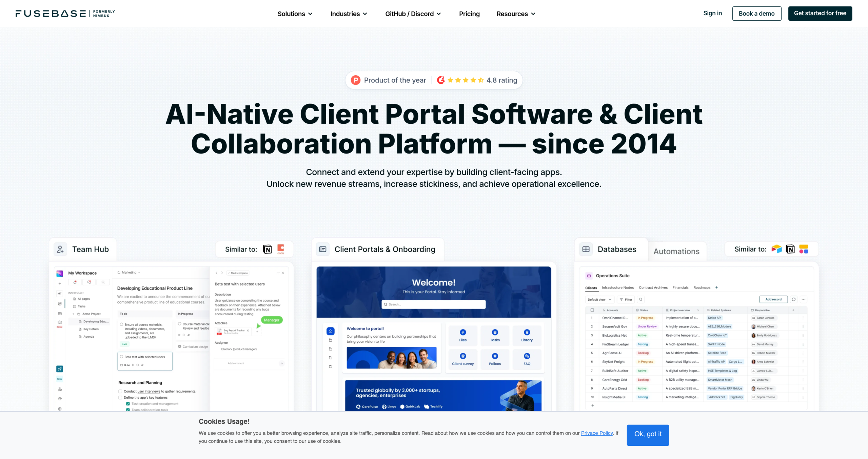Check the 'Conduct user interviews' checkbox
This screenshot has height=459, width=868.
(120, 391)
